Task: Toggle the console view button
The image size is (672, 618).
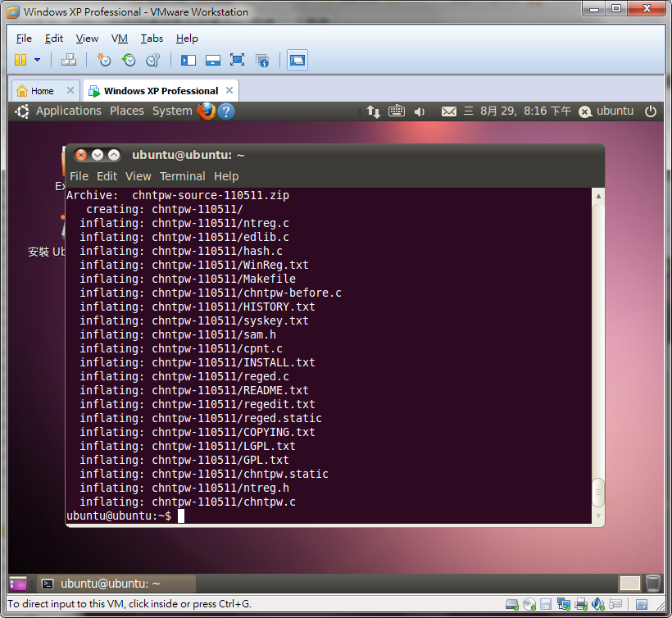Action: point(297,60)
